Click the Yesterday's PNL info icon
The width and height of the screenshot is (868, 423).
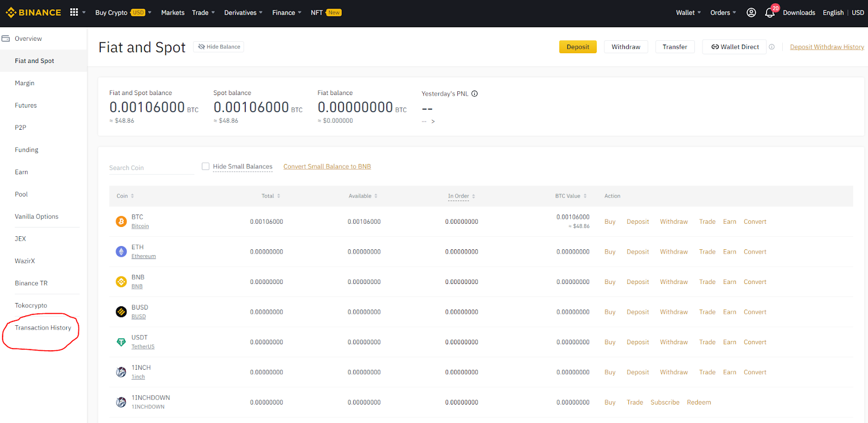tap(475, 93)
